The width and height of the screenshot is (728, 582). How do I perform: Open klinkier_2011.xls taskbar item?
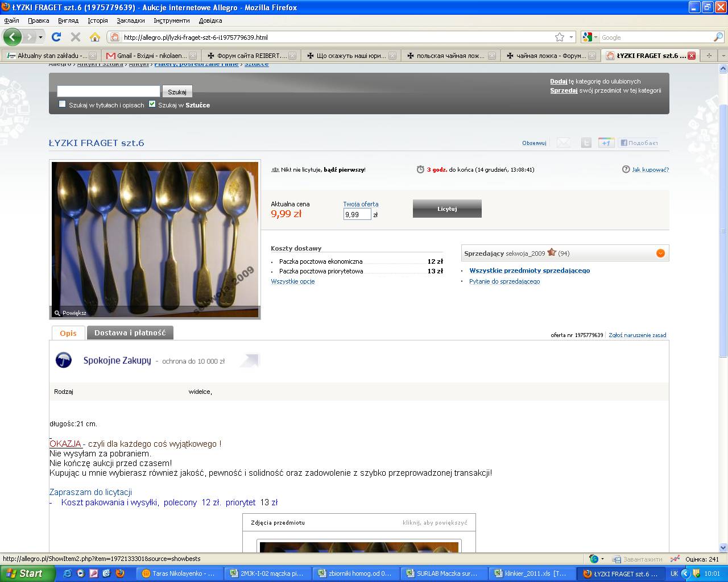532,573
